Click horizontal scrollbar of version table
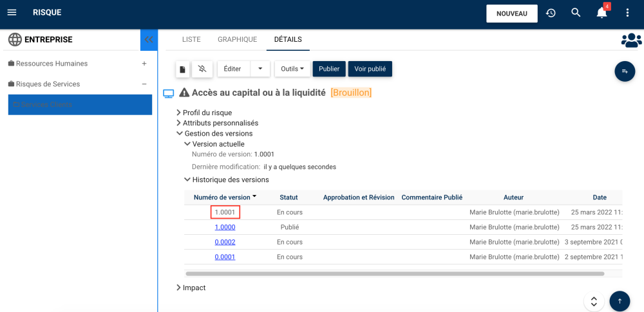The height and width of the screenshot is (312, 644). tap(395, 273)
